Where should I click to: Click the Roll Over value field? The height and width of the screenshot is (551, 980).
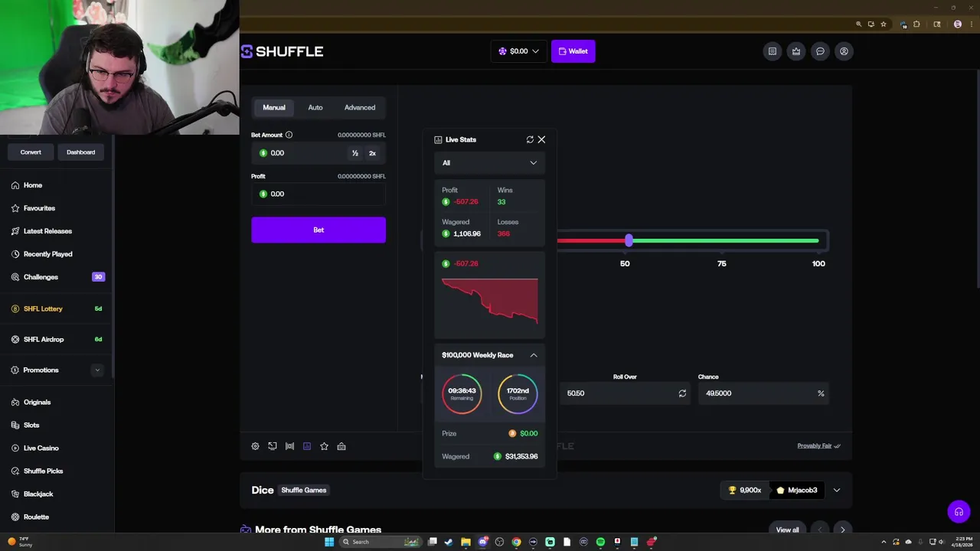[x=626, y=393]
